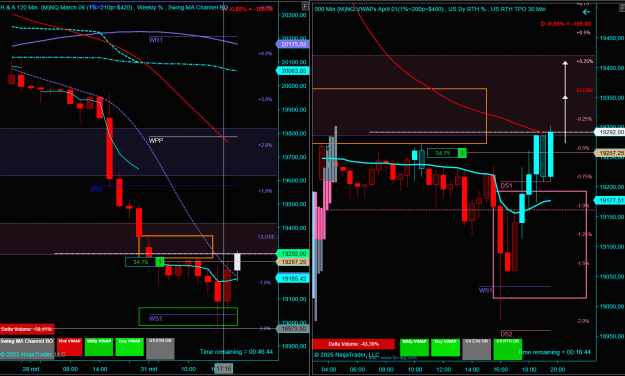Click the +4.0% weekly percent label
The image size is (625, 376).
pyautogui.click(x=265, y=53)
